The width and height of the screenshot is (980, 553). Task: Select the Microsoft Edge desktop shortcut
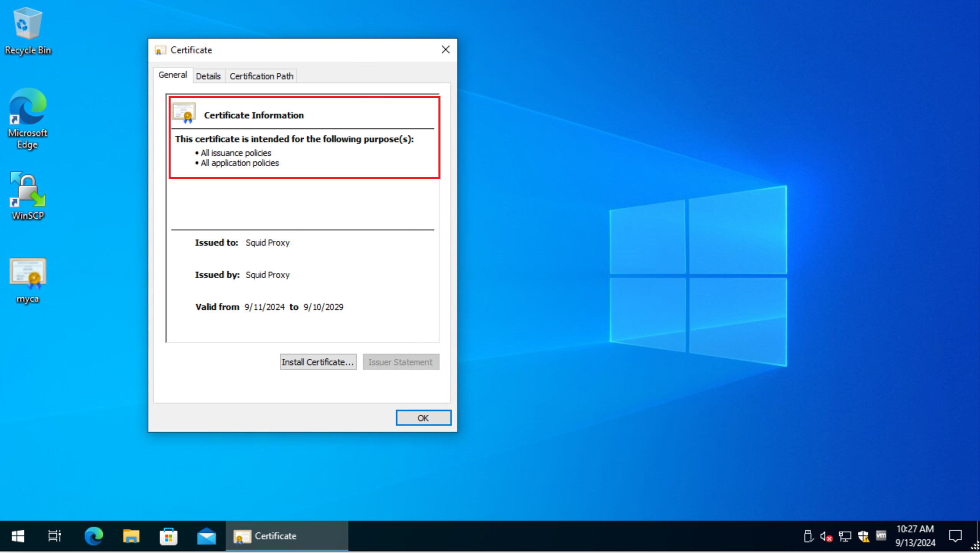point(28,119)
